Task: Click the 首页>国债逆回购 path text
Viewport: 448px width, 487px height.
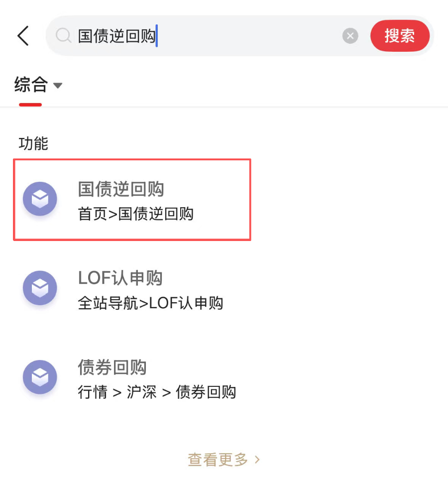Action: (x=135, y=214)
